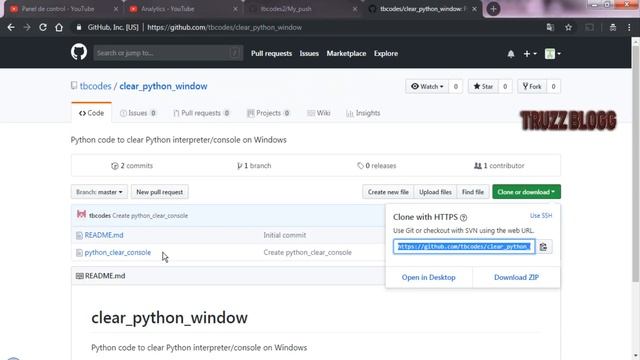This screenshot has width=640, height=360.
Task: Open the python_clear_console file
Action: click(x=118, y=252)
